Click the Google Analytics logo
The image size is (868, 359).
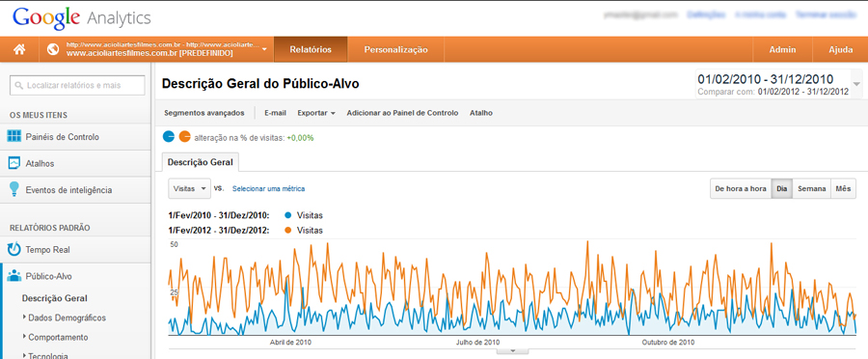(82, 17)
